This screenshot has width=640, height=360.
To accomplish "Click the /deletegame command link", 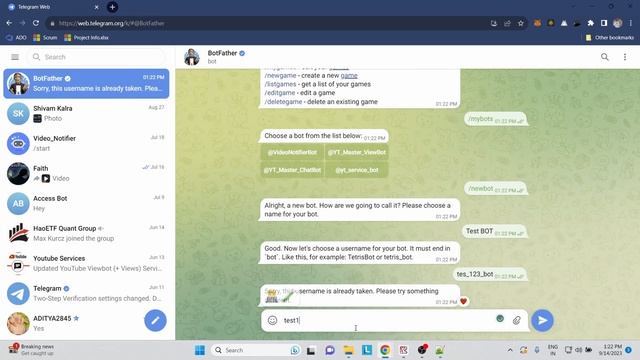I will pyautogui.click(x=283, y=102).
